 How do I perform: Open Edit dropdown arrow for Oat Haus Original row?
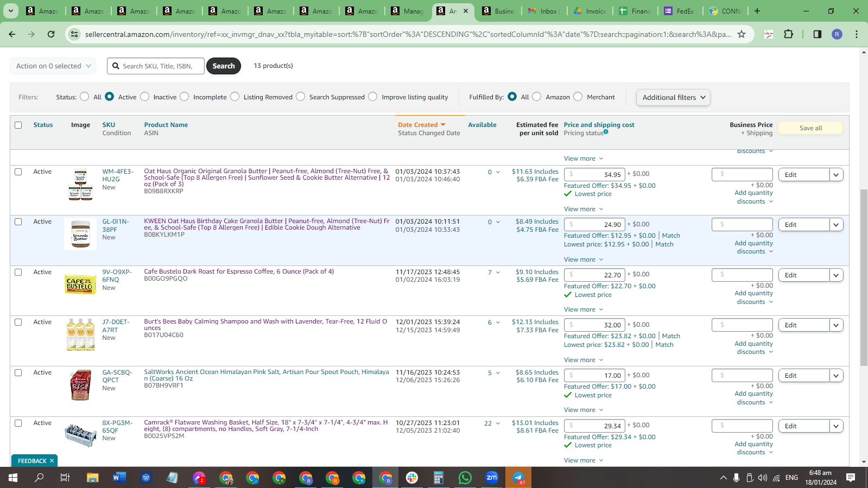836,175
